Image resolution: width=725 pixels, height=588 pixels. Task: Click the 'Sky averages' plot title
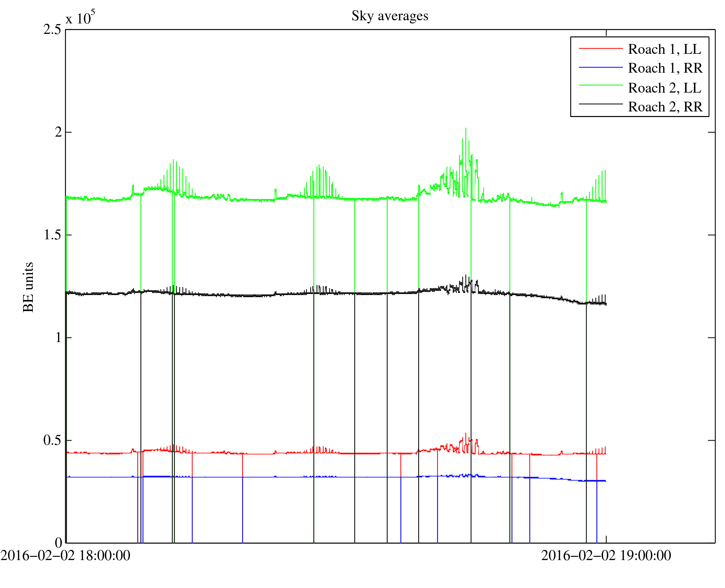pos(390,16)
